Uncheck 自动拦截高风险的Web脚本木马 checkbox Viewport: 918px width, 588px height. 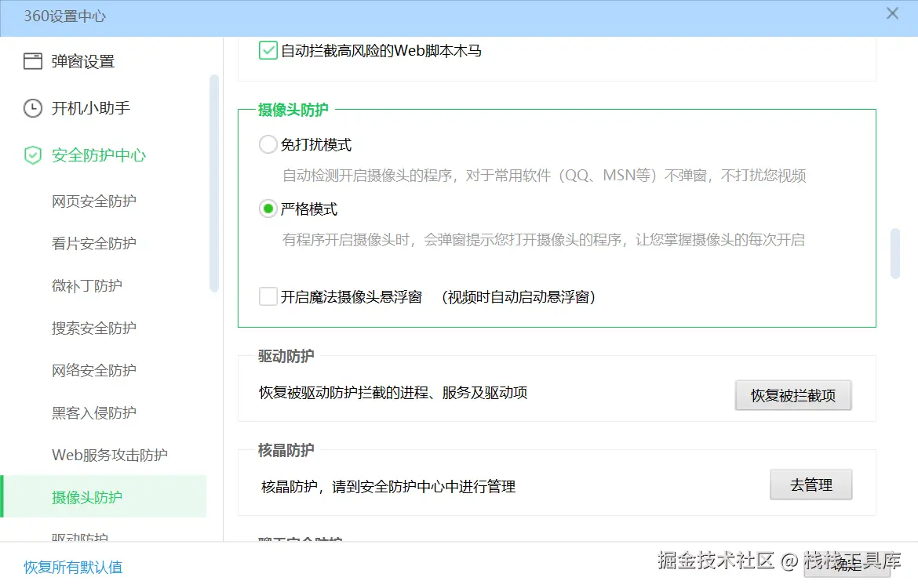268,50
